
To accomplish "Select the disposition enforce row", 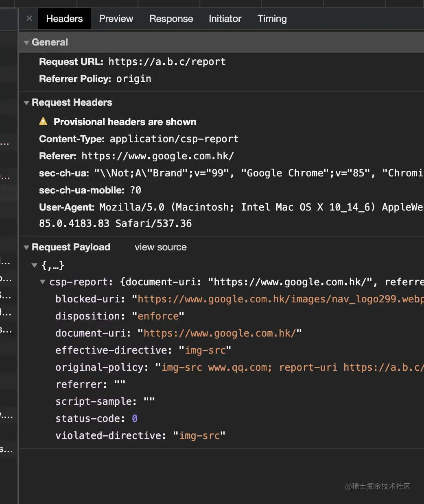I will (x=120, y=316).
